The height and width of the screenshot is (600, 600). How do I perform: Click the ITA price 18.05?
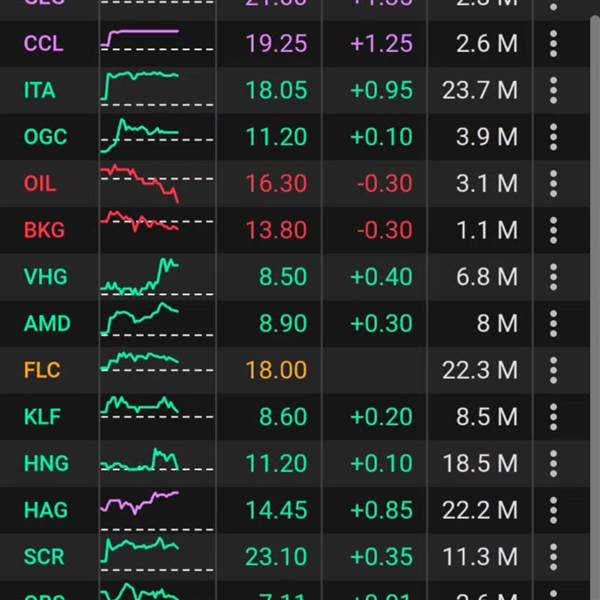point(276,90)
